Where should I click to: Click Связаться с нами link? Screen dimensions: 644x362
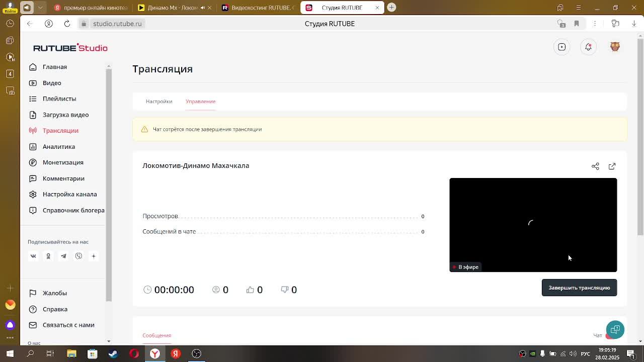(68, 325)
